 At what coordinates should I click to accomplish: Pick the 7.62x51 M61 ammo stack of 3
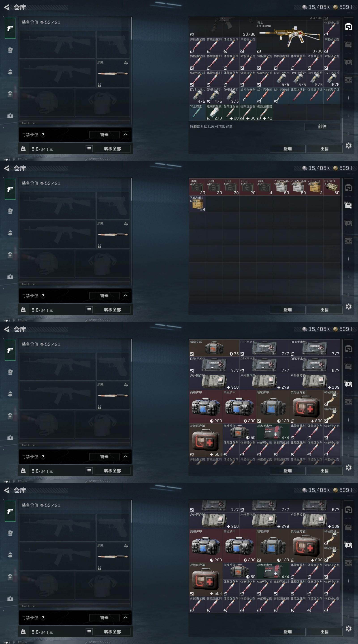[315, 187]
